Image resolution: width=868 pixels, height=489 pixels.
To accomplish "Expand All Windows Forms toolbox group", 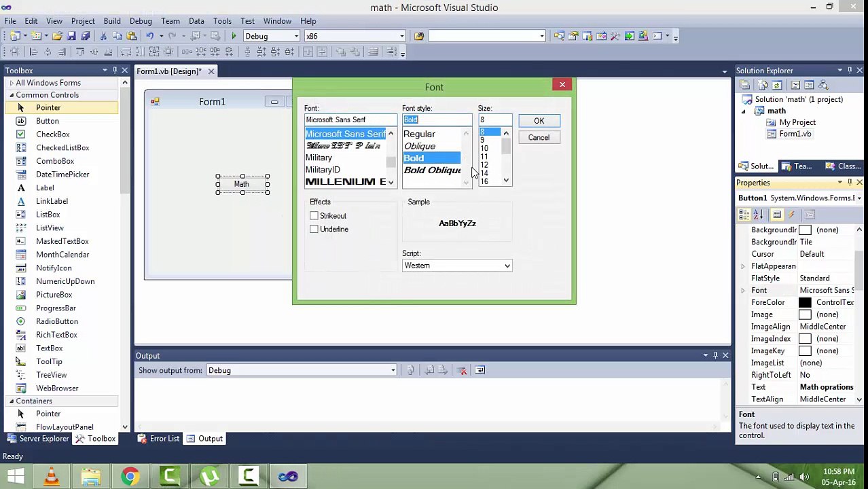I will click(12, 83).
